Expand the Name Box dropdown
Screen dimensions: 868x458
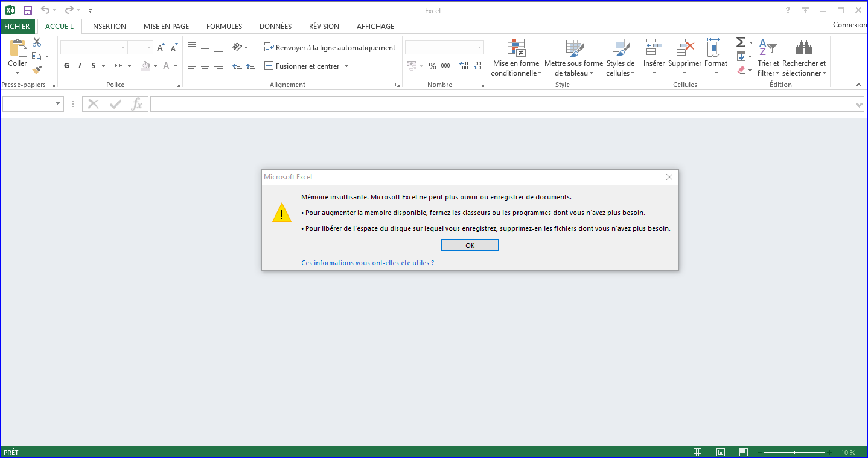59,104
